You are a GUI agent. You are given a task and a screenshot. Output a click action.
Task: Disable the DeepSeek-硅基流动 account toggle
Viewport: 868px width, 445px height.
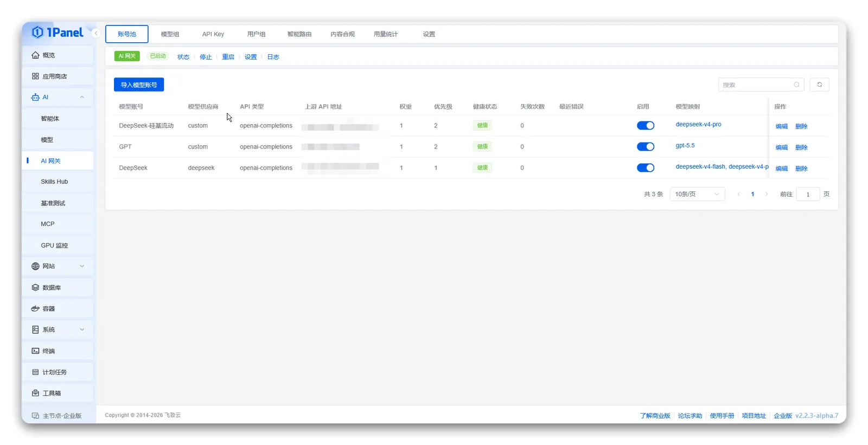tap(646, 126)
